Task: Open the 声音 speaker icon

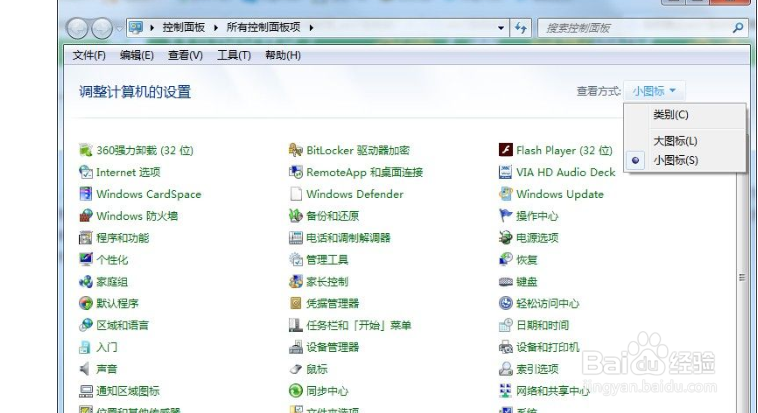Action: coord(86,369)
